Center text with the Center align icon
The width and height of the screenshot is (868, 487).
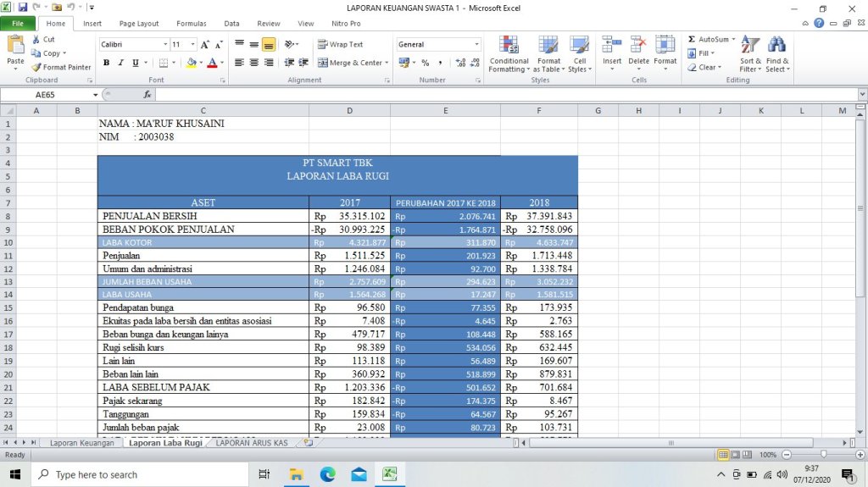tap(253, 63)
